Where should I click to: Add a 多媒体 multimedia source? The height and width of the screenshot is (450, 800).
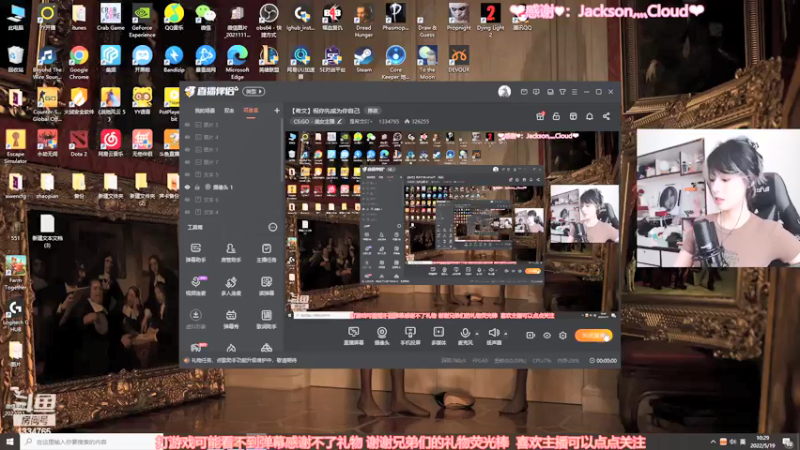[438, 336]
